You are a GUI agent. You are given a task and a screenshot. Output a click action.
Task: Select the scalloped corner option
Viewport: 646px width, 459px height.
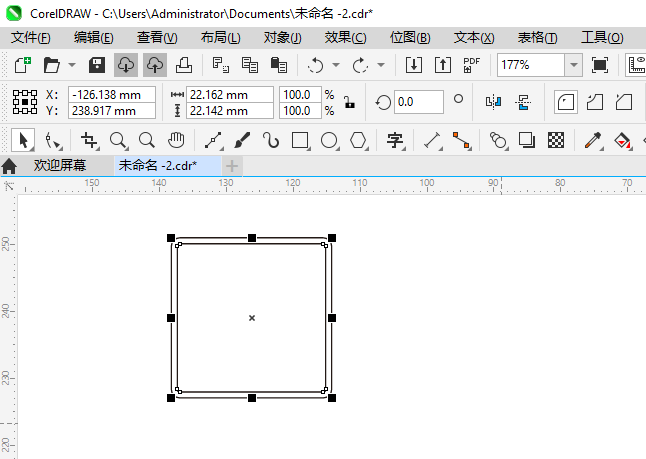pos(595,102)
